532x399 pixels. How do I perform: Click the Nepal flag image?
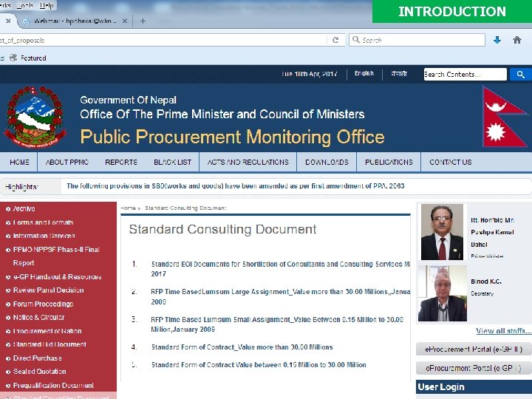(505, 117)
